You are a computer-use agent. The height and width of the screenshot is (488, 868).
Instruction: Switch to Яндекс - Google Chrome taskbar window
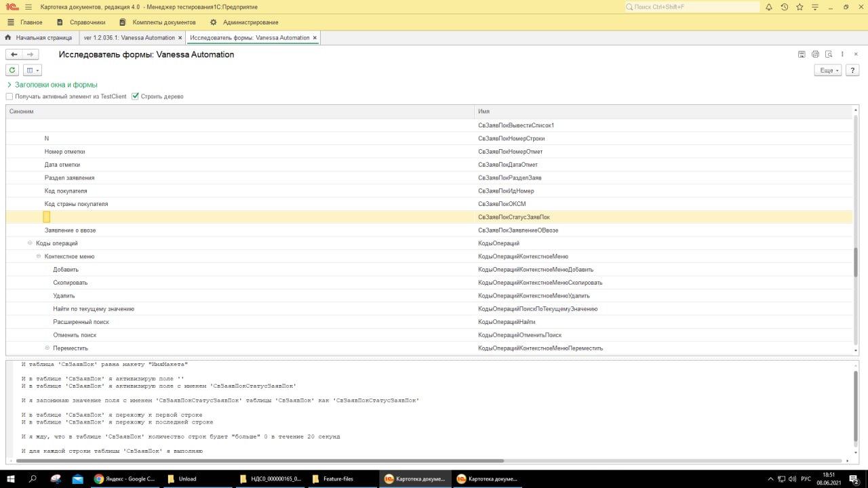(x=125, y=479)
